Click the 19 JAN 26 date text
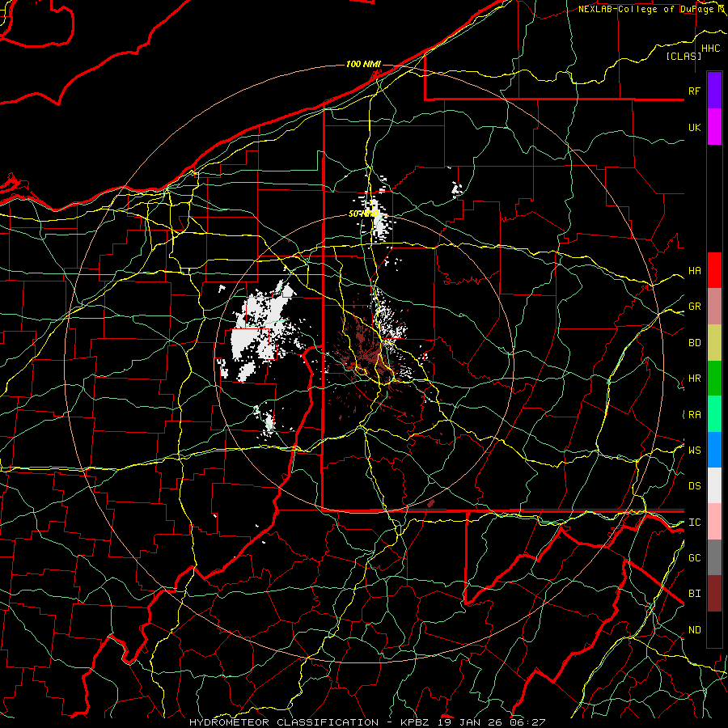This screenshot has height=728, width=728. [469, 722]
